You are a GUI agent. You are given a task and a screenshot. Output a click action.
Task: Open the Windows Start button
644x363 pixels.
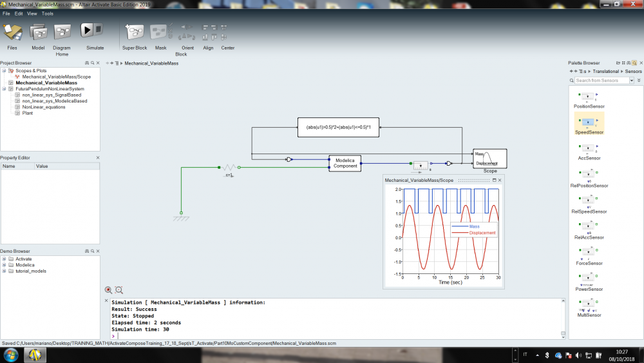11,355
